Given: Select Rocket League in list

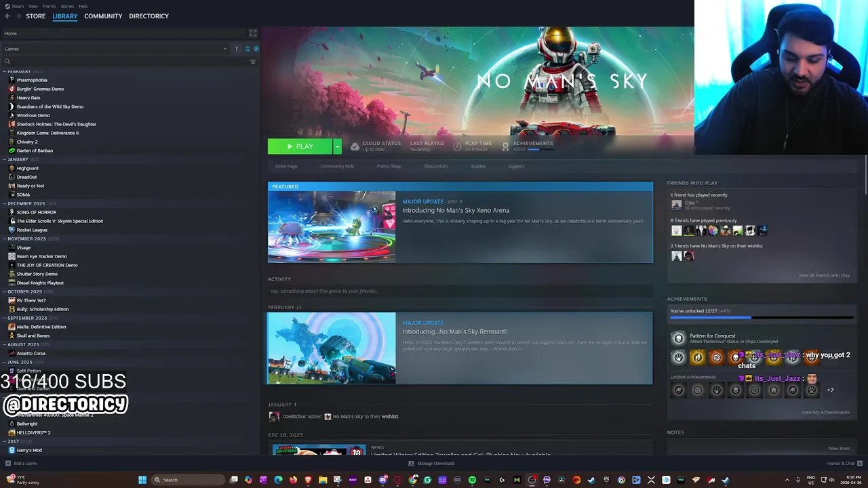Looking at the screenshot, I should point(32,230).
